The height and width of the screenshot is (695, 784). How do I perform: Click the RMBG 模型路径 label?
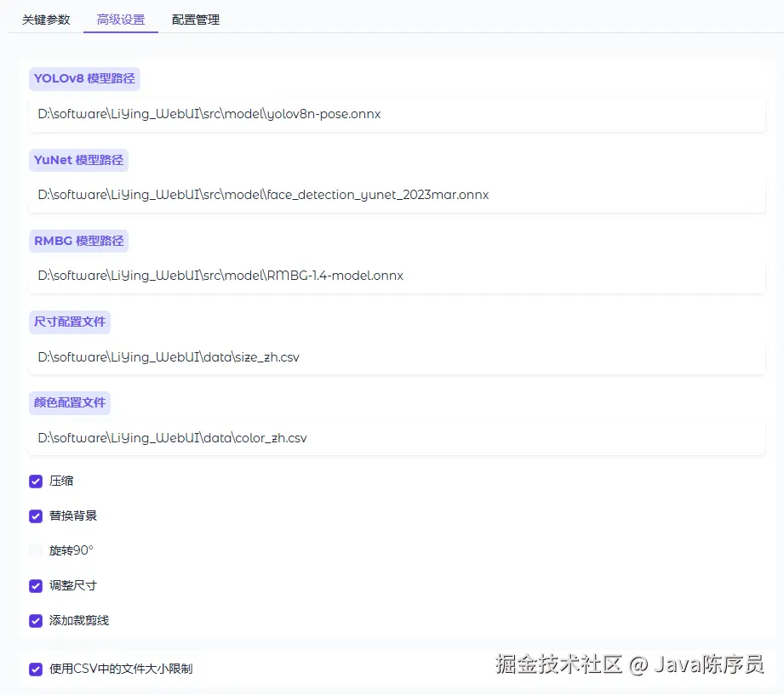tap(79, 242)
